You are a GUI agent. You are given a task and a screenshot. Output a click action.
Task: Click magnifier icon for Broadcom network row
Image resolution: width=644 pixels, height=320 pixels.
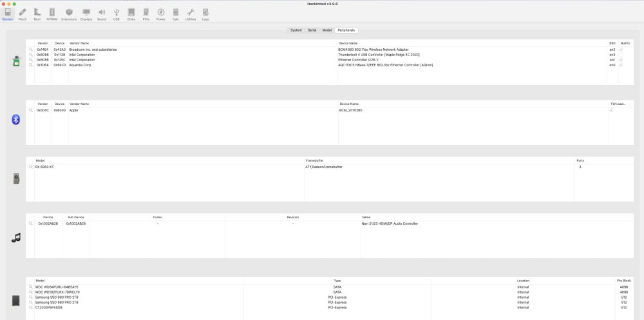coord(30,50)
